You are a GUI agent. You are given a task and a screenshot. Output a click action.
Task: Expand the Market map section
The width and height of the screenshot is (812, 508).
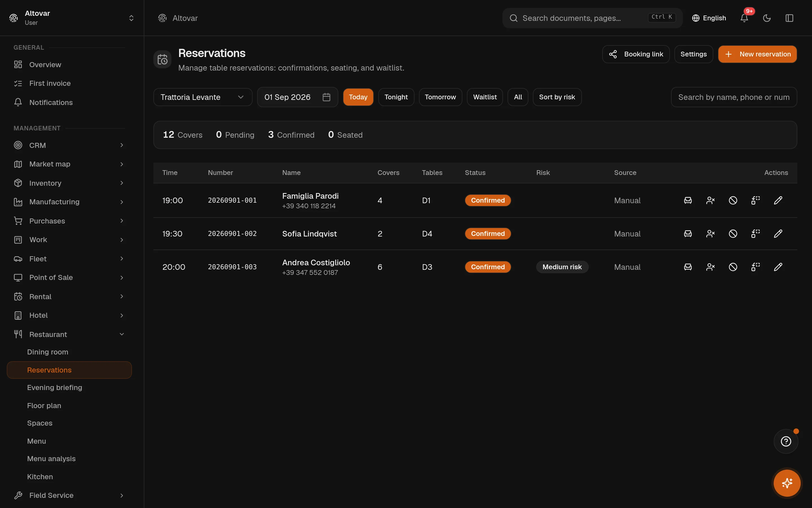(x=69, y=164)
